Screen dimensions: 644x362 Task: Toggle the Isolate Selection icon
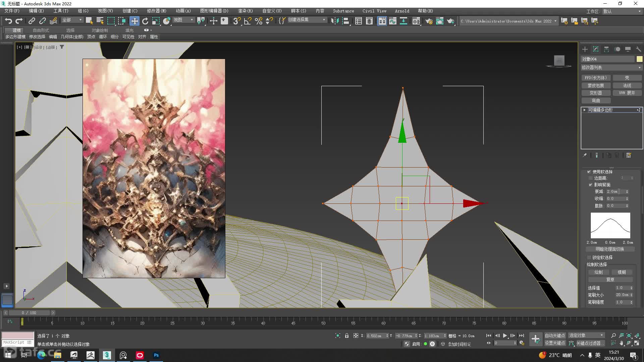coord(338,336)
